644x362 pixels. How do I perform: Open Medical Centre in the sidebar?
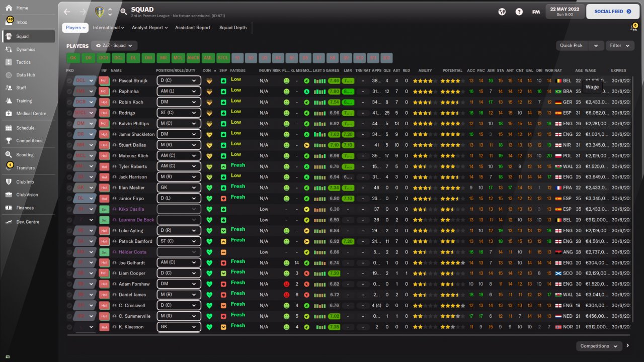pyautogui.click(x=31, y=114)
